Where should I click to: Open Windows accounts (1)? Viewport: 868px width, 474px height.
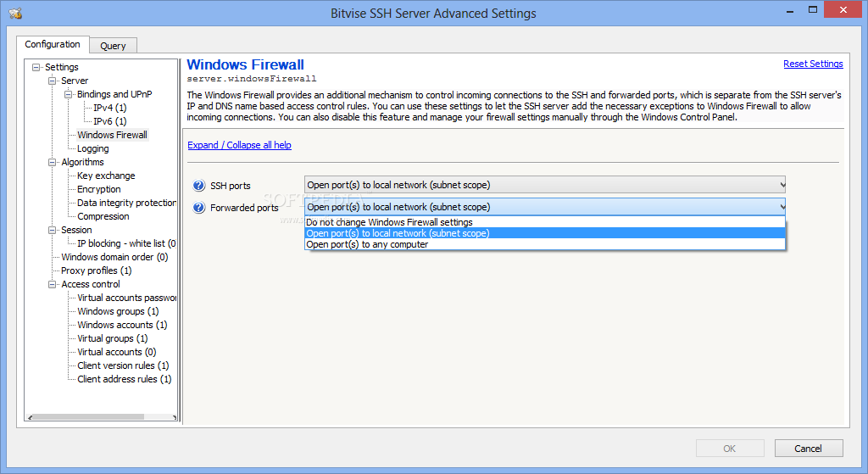tap(122, 325)
